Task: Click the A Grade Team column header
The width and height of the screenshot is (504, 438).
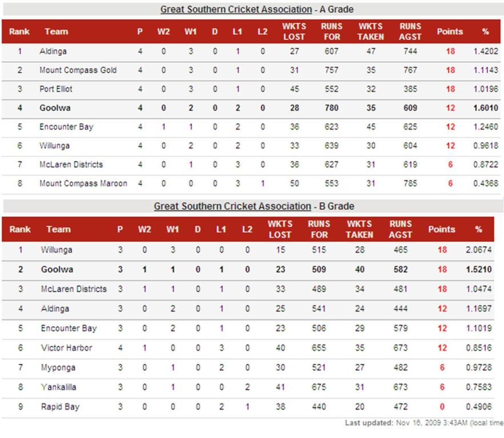Action: 57,31
